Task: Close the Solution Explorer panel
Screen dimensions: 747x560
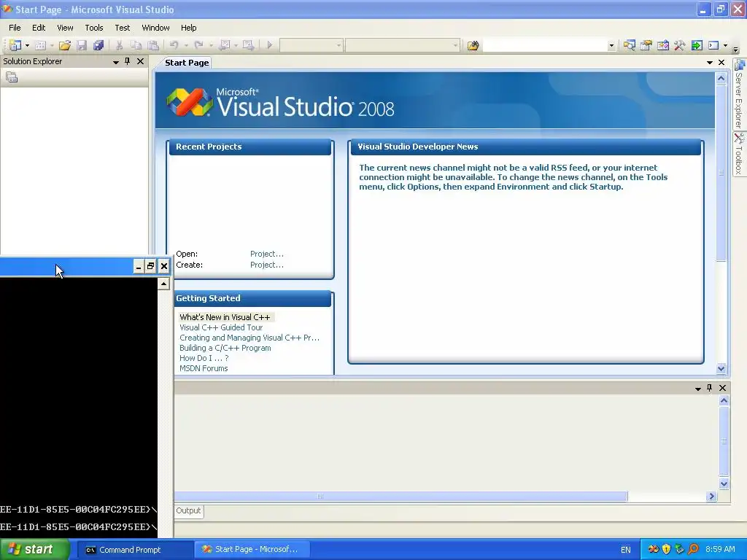Action: (x=140, y=61)
